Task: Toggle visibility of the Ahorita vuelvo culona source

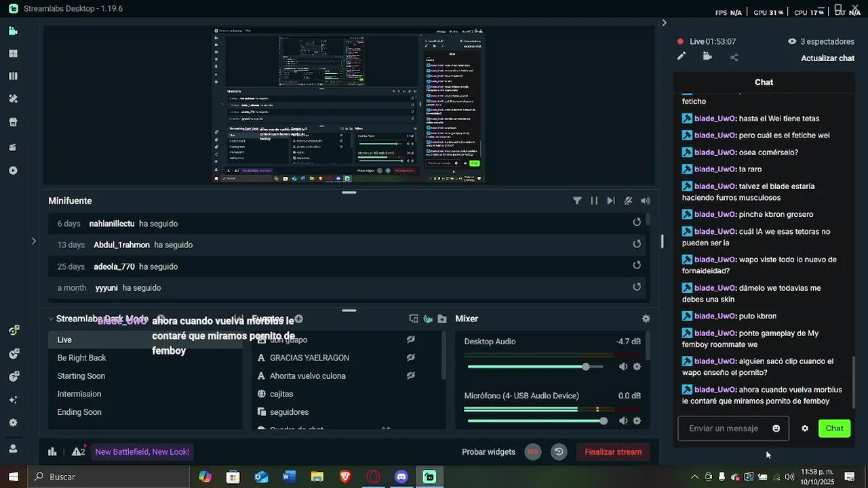Action: pos(410,375)
